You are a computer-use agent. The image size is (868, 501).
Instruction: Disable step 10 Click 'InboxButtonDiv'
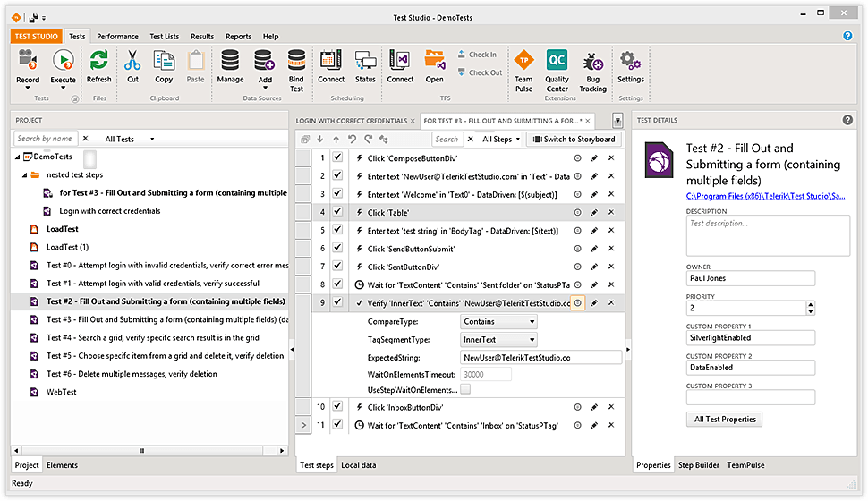click(337, 406)
